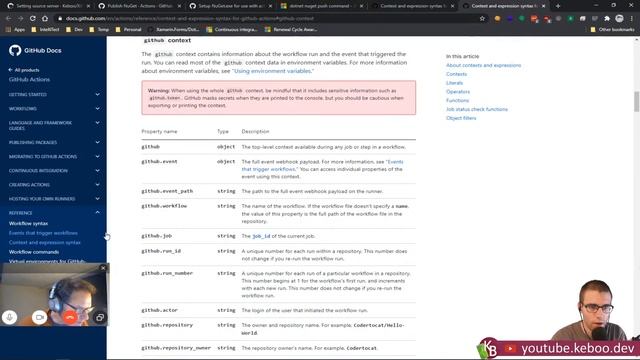Go back to All products
Image resolution: width=640 pixels, height=360 pixels.
[x=24, y=70]
